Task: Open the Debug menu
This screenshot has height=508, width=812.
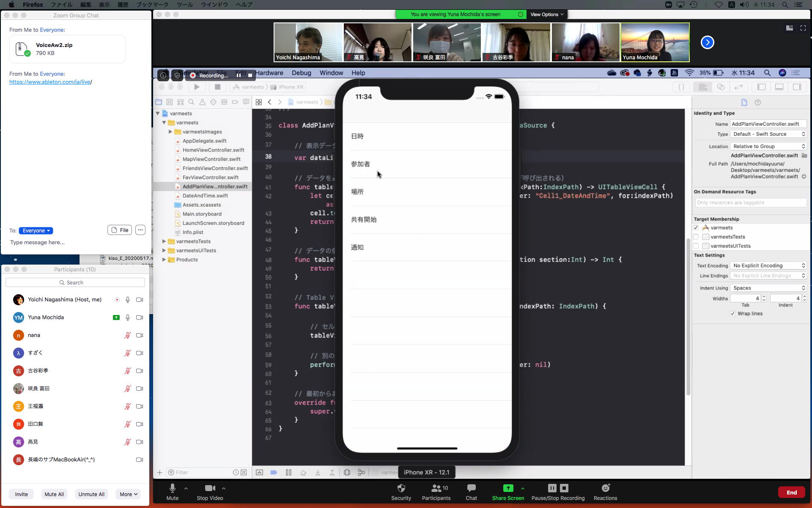Action: click(x=301, y=73)
